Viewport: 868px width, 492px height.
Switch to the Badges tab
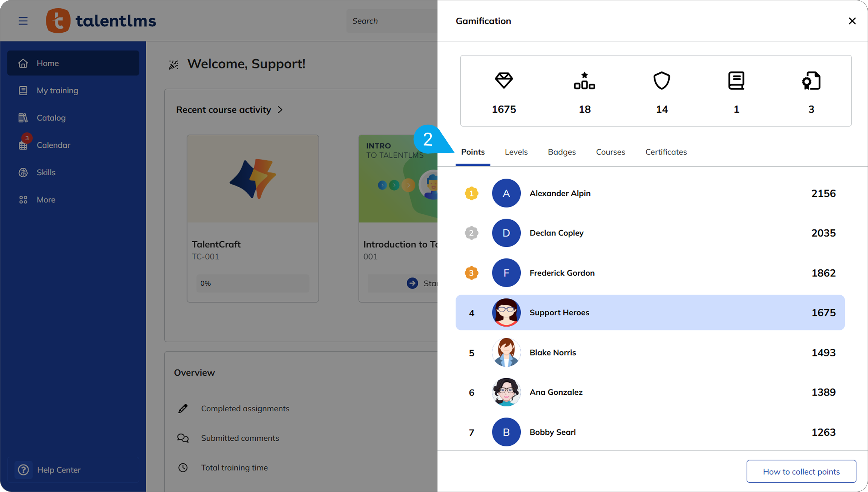point(562,152)
